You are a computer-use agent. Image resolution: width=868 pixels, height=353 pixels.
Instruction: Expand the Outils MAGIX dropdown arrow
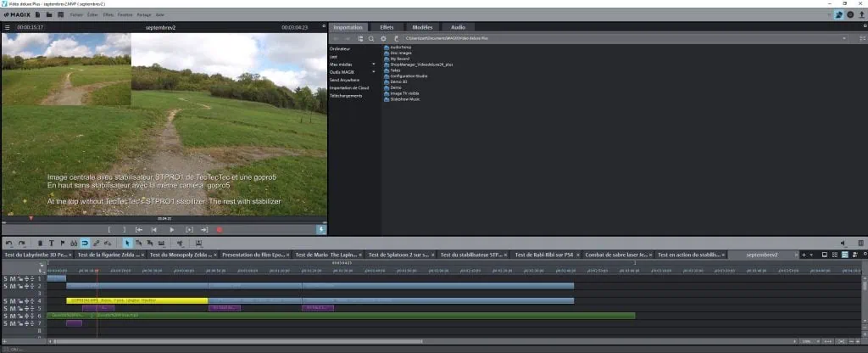coord(374,72)
